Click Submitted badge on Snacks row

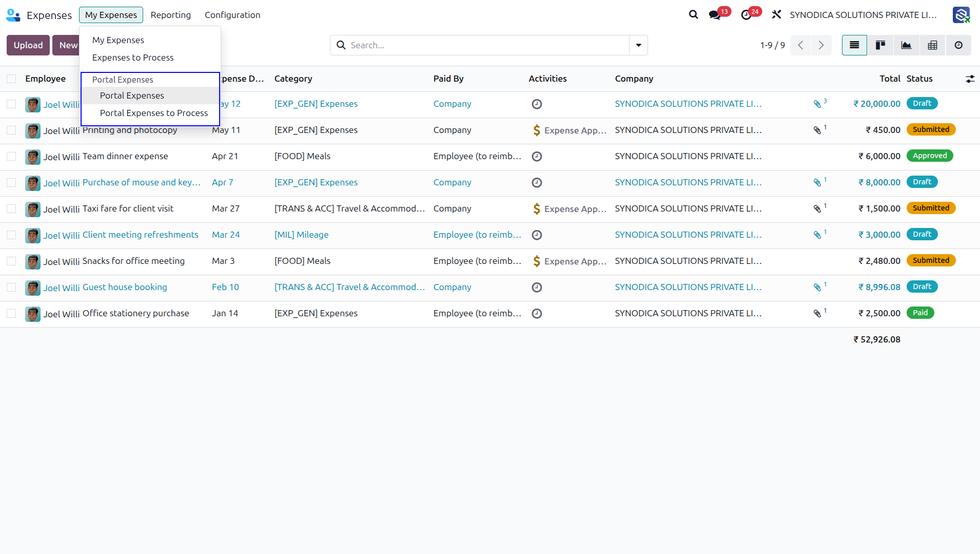(931, 260)
